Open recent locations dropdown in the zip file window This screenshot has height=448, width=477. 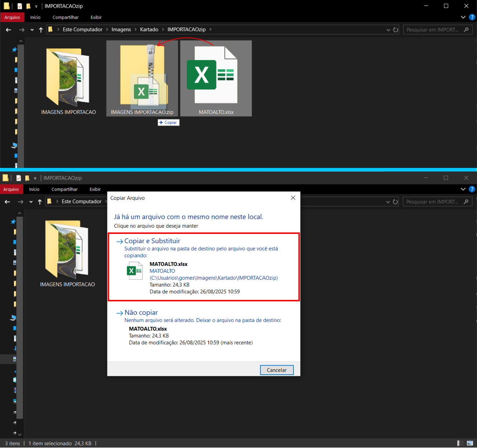(32, 30)
